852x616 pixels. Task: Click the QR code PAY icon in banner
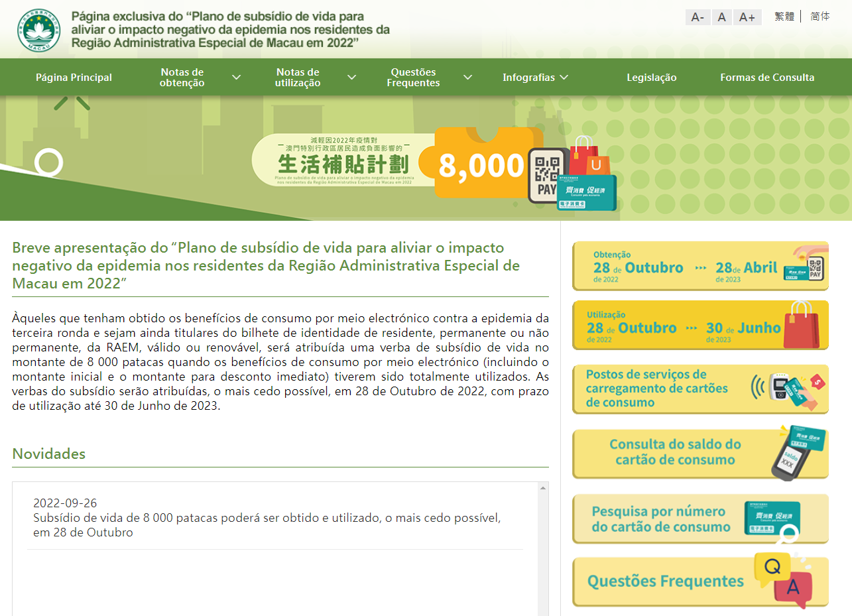(x=547, y=176)
